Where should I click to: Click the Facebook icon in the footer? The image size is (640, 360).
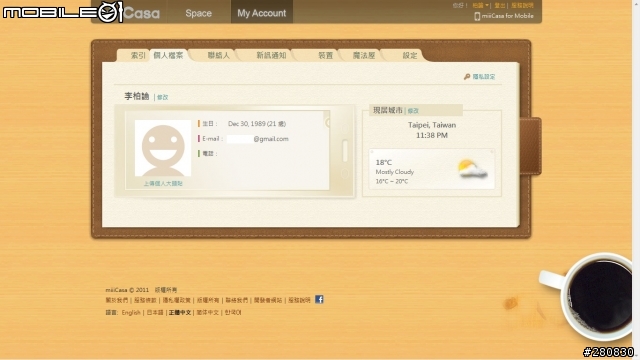click(319, 300)
